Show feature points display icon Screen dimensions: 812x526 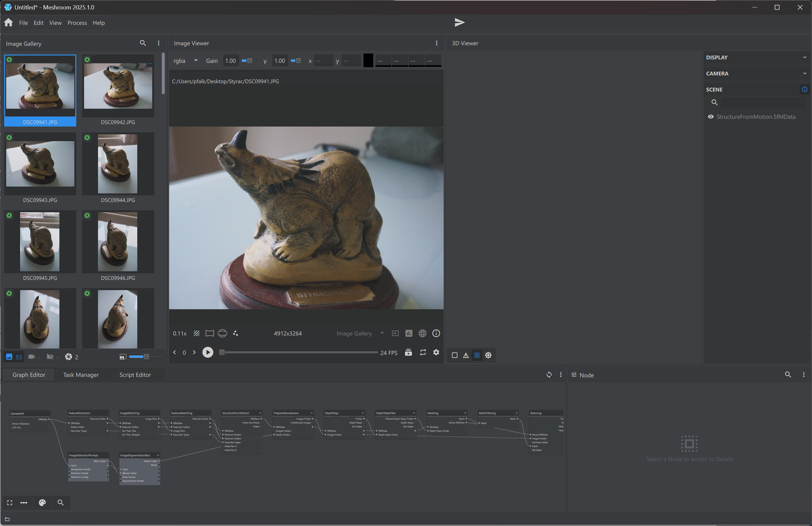point(235,333)
